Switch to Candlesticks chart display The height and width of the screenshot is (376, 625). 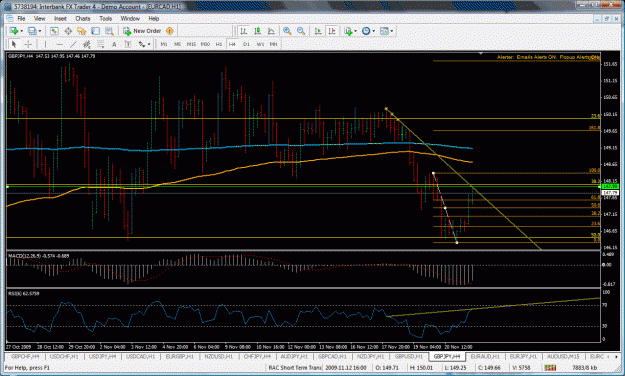[x=257, y=31]
